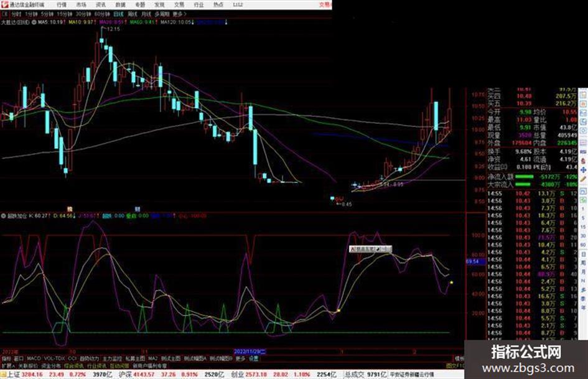Open the 数据 menu
Image resolution: width=588 pixels, height=379 pixels.
[120, 5]
